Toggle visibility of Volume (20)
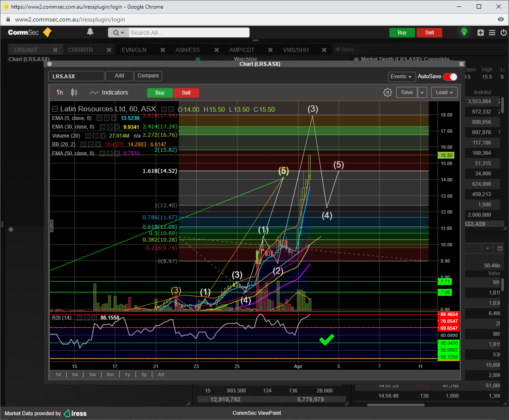Viewport: 509px width, 420px height. pos(88,135)
